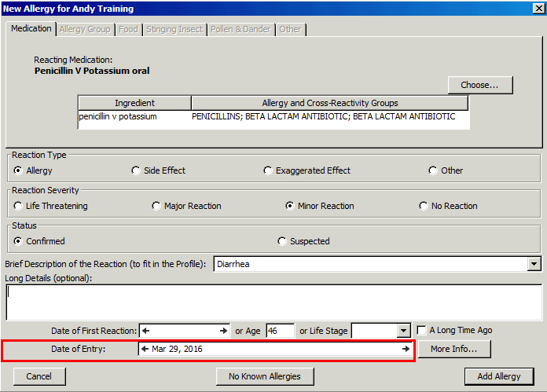Open the Allergy Group tab
The width and height of the screenshot is (547, 392).
pyautogui.click(x=85, y=29)
